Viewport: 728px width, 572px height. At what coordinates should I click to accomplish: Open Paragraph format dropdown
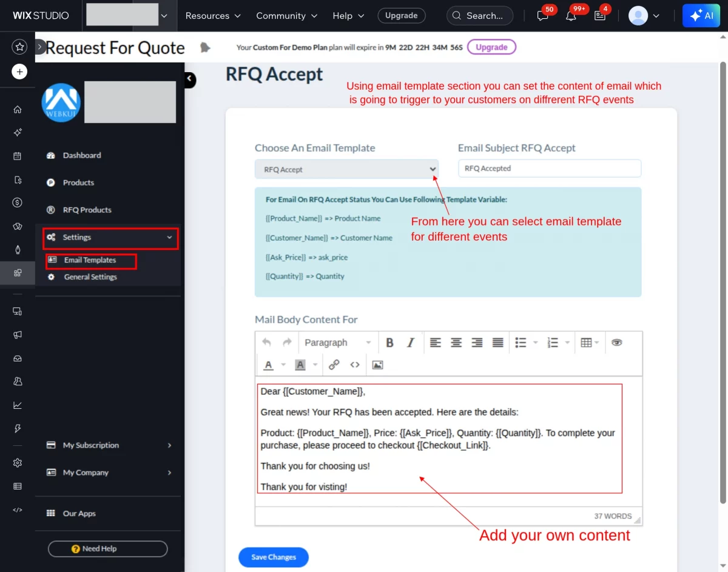338,343
